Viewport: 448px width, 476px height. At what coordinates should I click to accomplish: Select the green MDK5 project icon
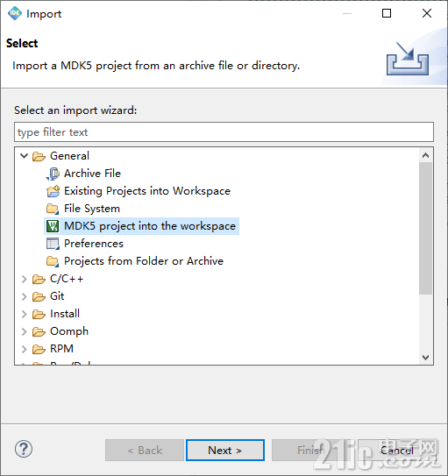click(53, 226)
